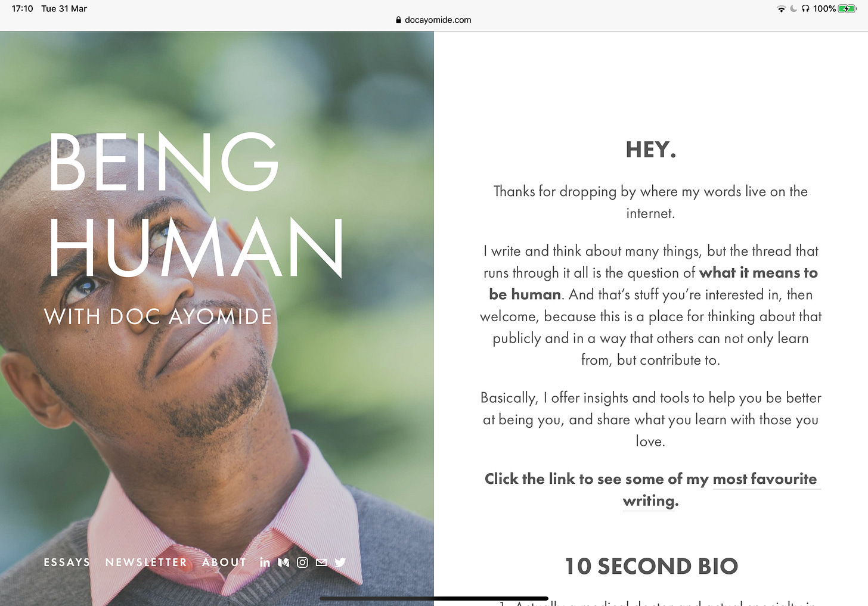Tap the battery charging icon
868x606 pixels.
pos(847,9)
